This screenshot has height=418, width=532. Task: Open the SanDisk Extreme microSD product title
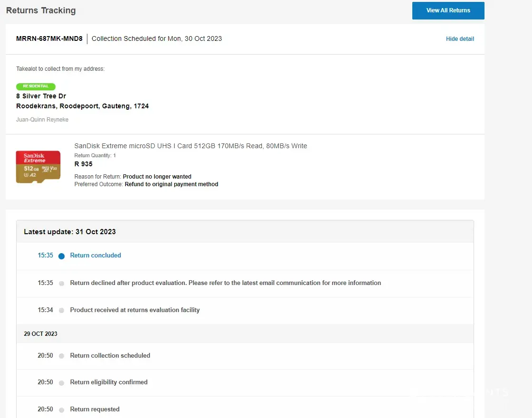point(190,146)
